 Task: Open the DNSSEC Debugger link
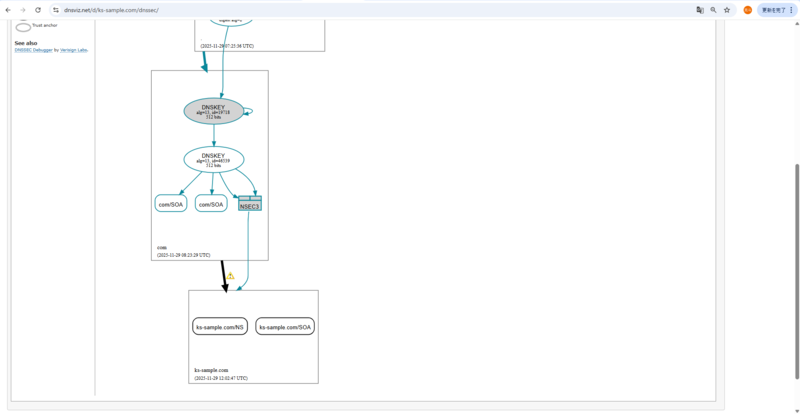point(34,50)
